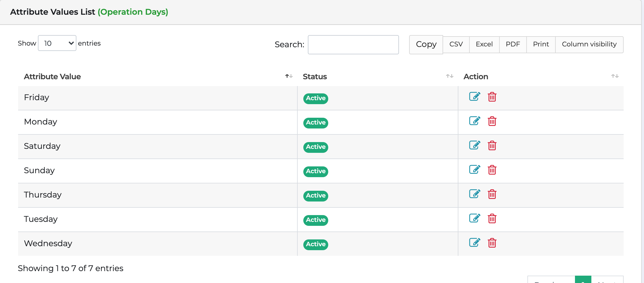The height and width of the screenshot is (283, 644).
Task: Edit the Thursday attribute value
Action: click(474, 194)
